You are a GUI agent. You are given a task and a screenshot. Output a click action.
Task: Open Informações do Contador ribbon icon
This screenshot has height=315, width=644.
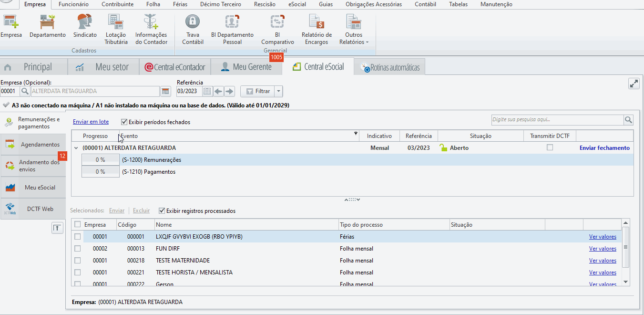click(151, 22)
